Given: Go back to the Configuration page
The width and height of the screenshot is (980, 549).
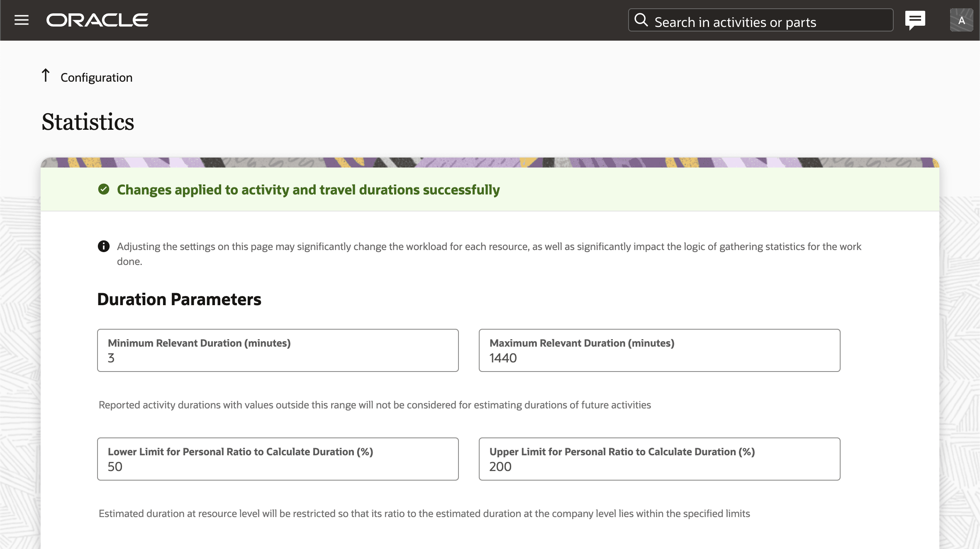Looking at the screenshot, I should (96, 78).
